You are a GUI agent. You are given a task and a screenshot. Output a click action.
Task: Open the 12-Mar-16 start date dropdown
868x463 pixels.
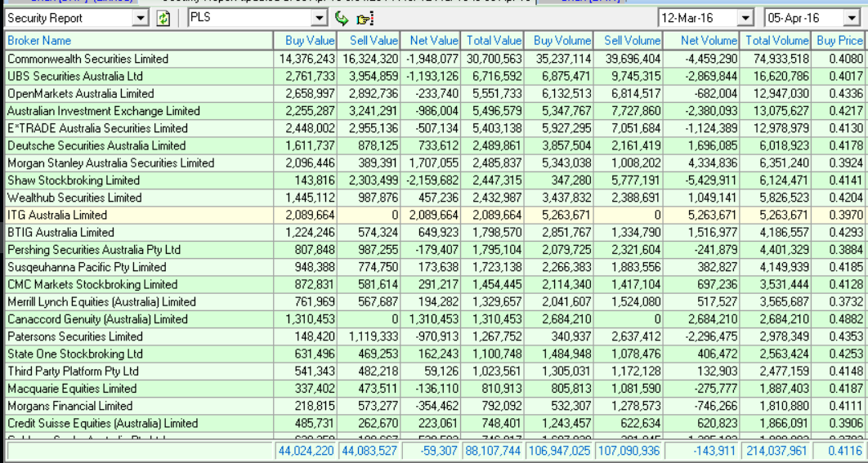pos(745,18)
